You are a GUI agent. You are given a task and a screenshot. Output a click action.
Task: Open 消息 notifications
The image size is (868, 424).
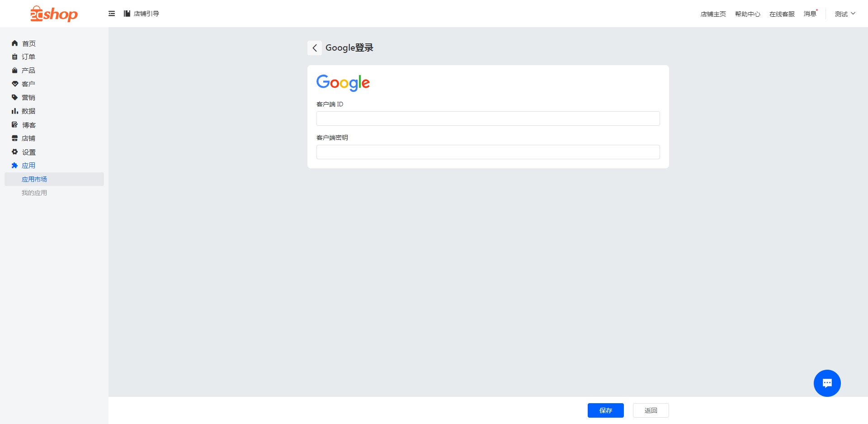click(810, 14)
